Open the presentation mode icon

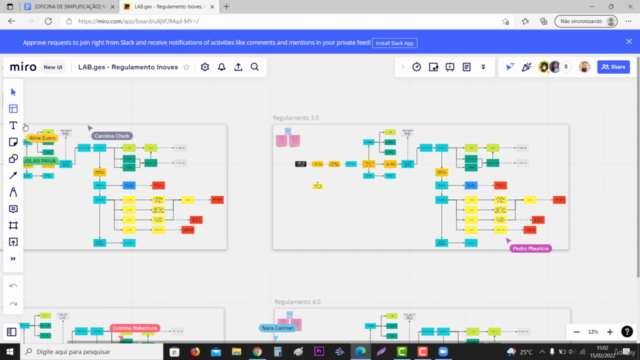click(450, 67)
